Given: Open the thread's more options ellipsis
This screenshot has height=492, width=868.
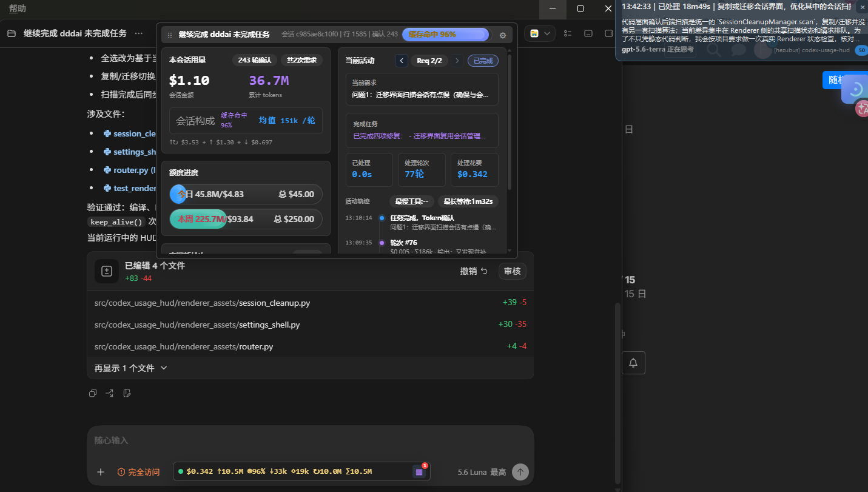Looking at the screenshot, I should (139, 33).
